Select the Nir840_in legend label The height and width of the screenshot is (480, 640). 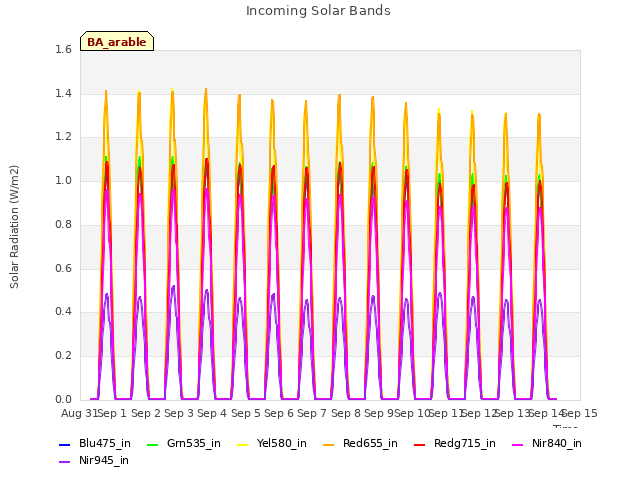coord(557,444)
